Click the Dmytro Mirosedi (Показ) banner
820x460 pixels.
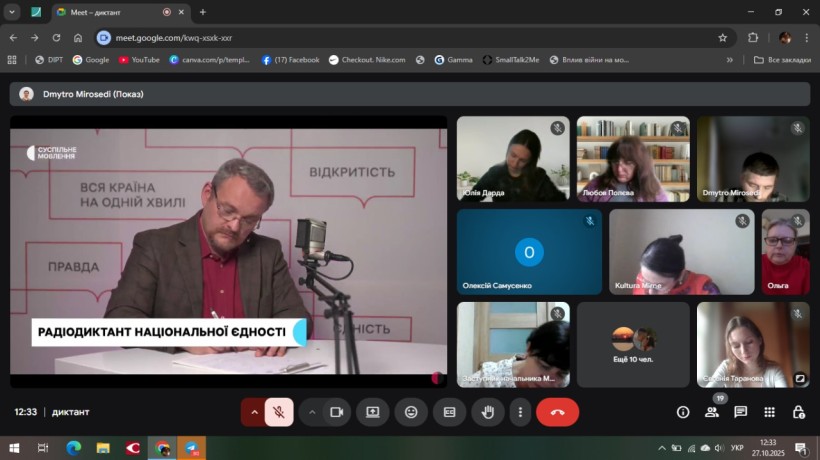tap(409, 94)
